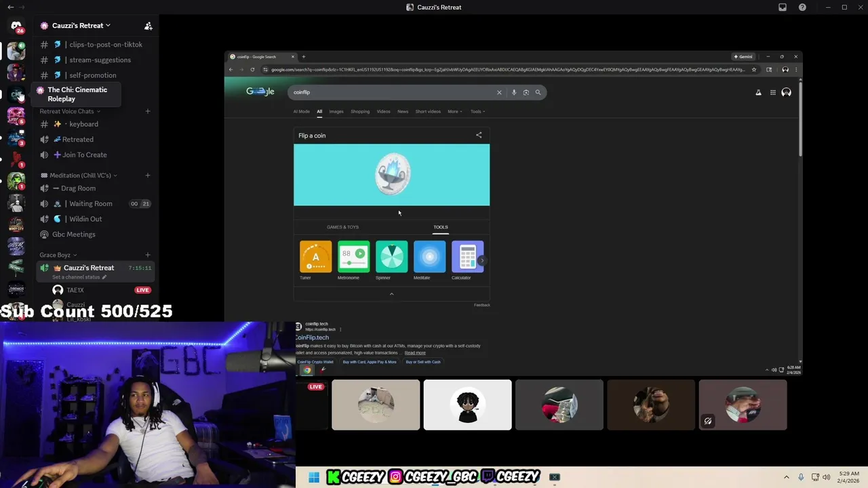The width and height of the screenshot is (868, 488).
Task: Switch to Images results tab
Action: [x=336, y=111]
